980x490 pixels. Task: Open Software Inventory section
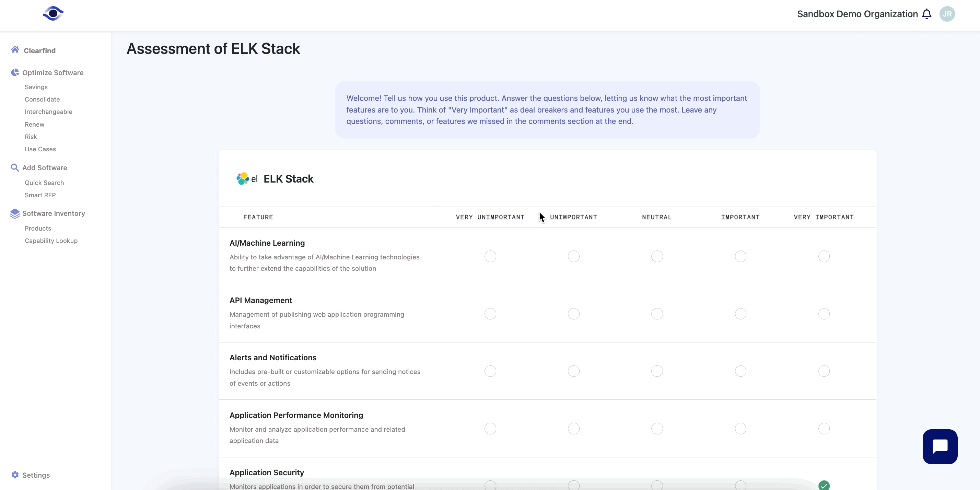pos(54,213)
